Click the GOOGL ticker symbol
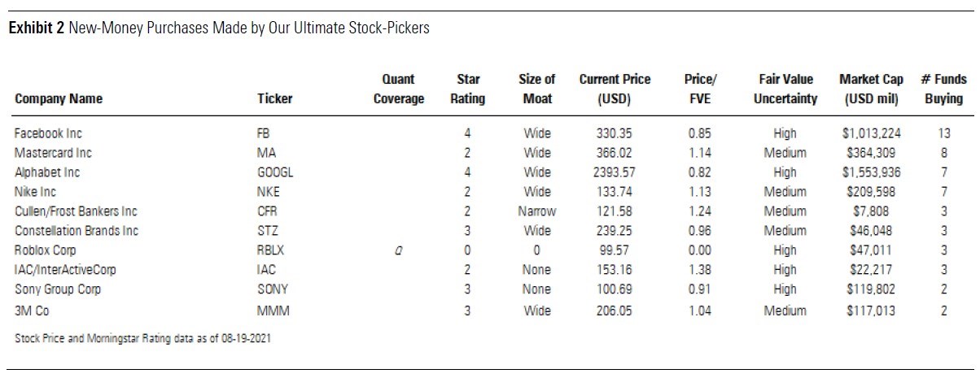The height and width of the screenshot is (378, 980). (274, 172)
